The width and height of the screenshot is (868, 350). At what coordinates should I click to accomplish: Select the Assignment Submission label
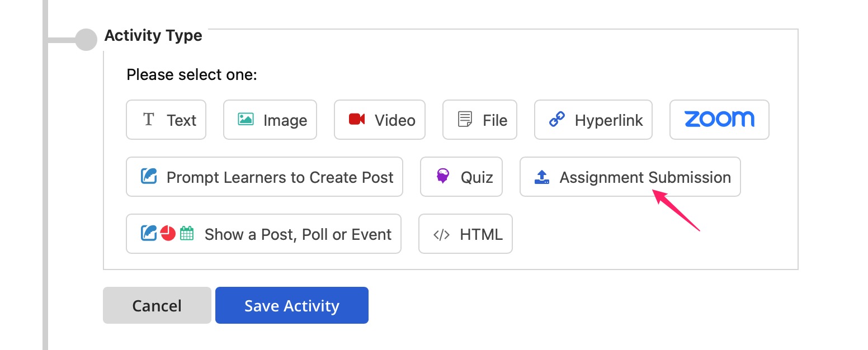pyautogui.click(x=645, y=177)
